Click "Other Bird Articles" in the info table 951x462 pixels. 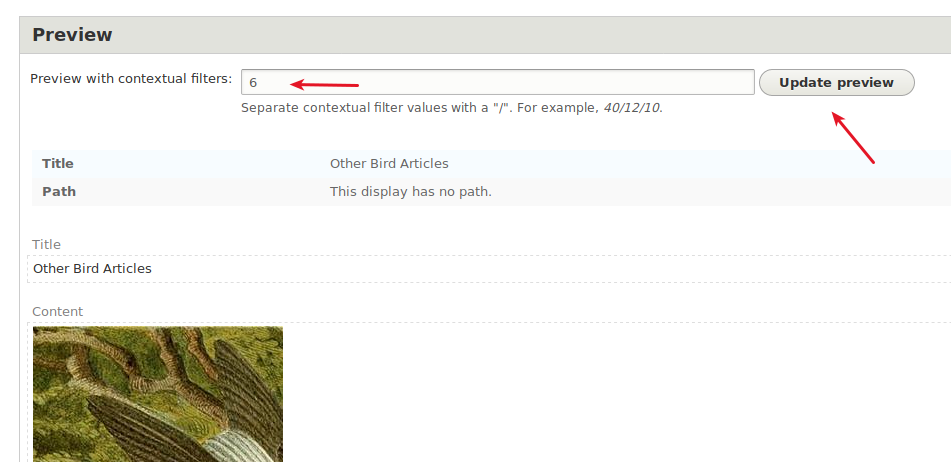389,164
